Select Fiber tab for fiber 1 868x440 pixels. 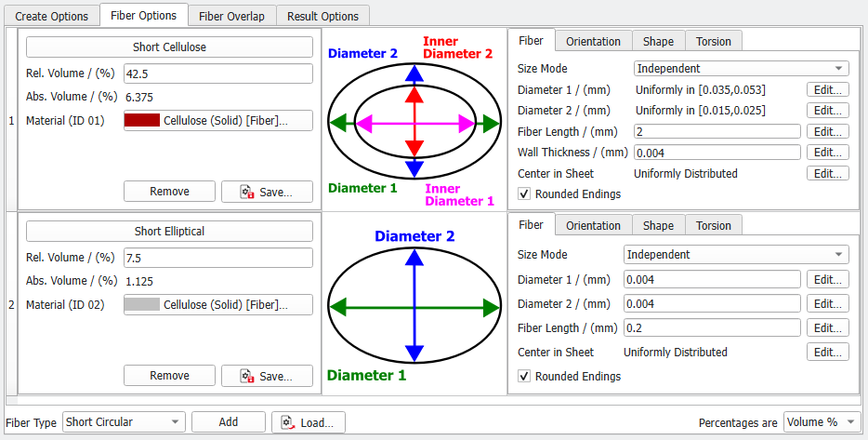[x=531, y=40]
